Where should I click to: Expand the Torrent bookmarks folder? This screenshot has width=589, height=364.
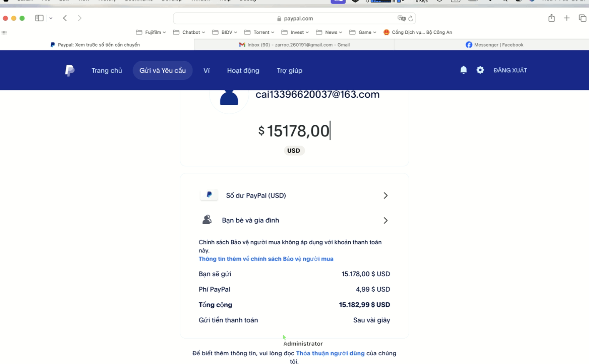coord(259,32)
